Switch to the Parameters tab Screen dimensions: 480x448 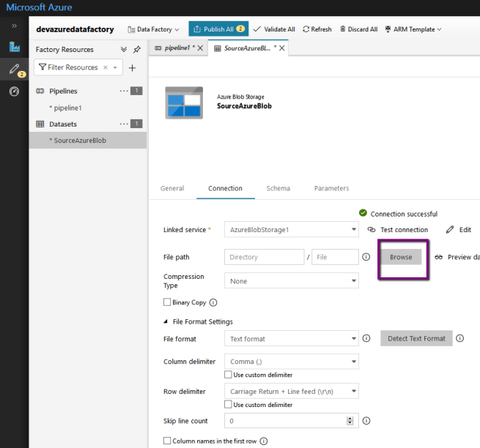[331, 188]
